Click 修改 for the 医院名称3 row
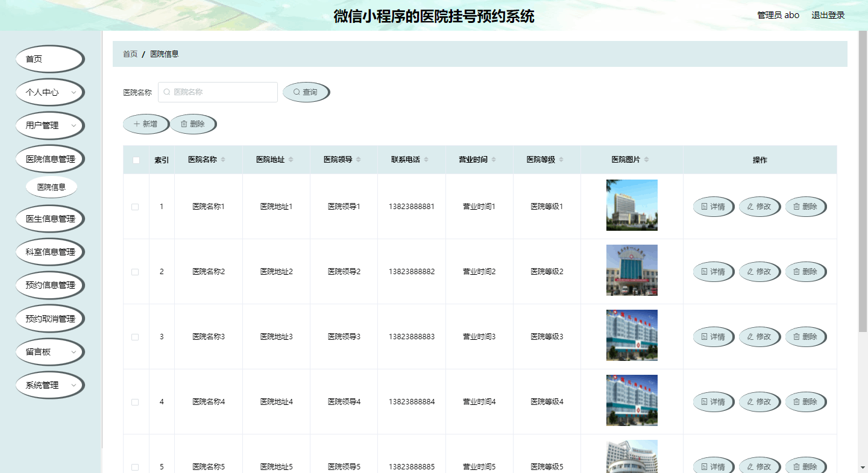This screenshot has height=473, width=868. point(759,337)
